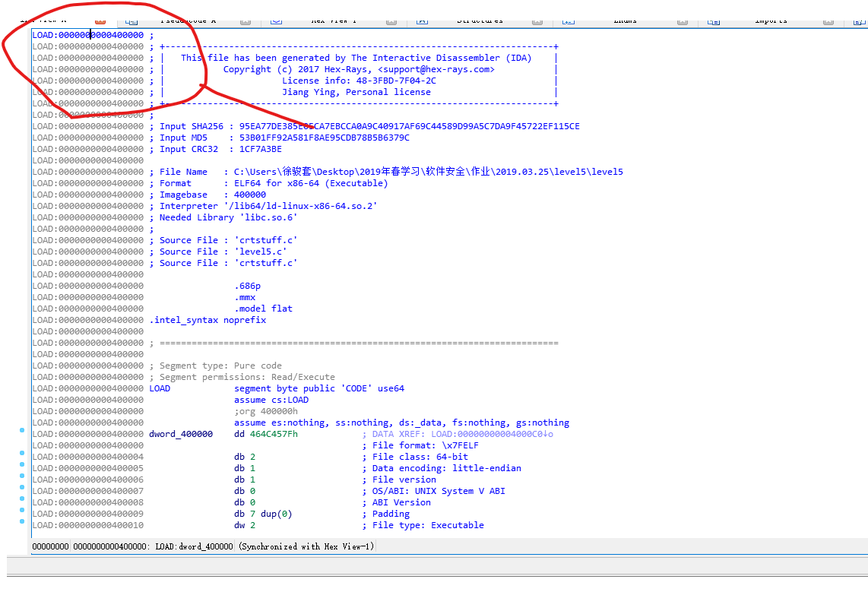Toggle the blue dot on the dword_400000 line

tap(21, 432)
